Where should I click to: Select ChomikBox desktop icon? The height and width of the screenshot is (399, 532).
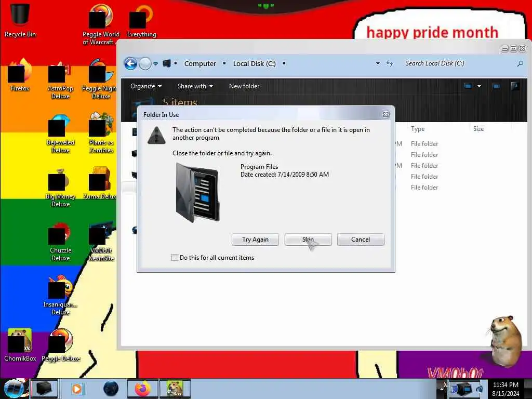(20, 344)
